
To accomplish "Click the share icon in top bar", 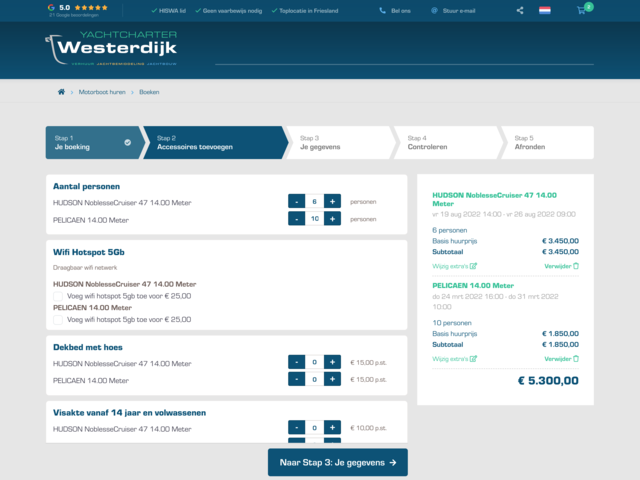I will (x=520, y=10).
